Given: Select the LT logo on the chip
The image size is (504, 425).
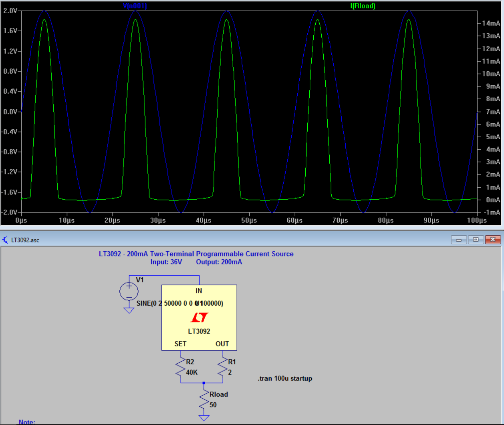Looking at the screenshot, I should 199,318.
